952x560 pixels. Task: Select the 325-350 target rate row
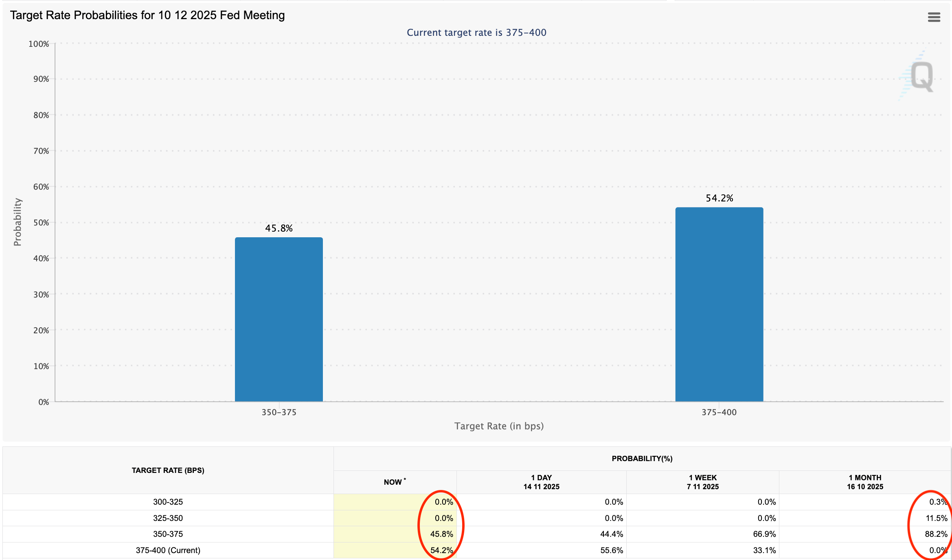(x=168, y=518)
